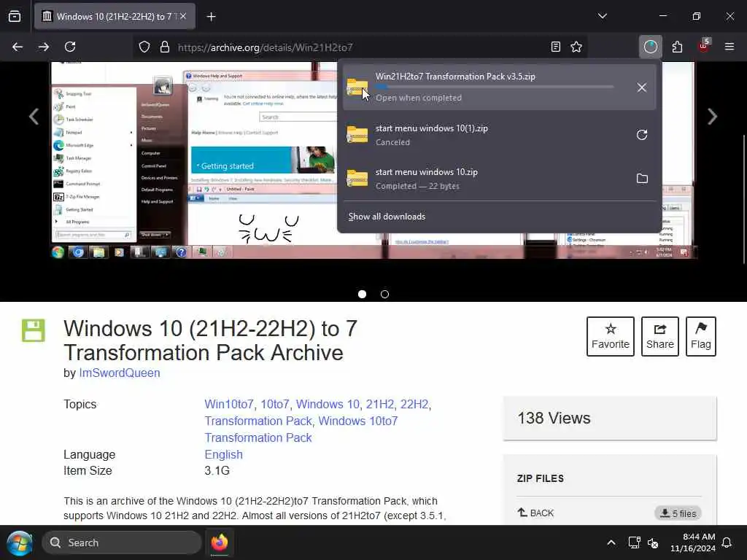Open the Transformation Pack topic link
Image resolution: width=747 pixels, height=560 pixels.
pyautogui.click(x=258, y=421)
